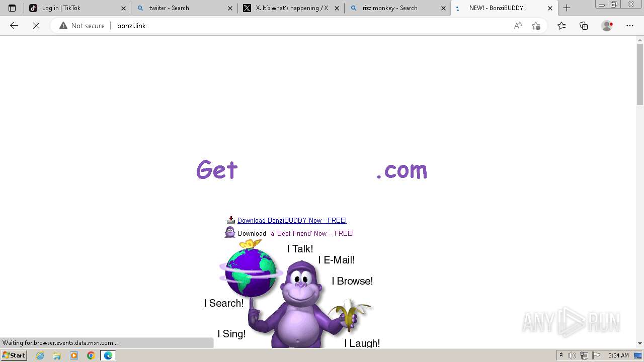Open the Action Center flag icon
This screenshot has height=362, width=644.
point(596,355)
